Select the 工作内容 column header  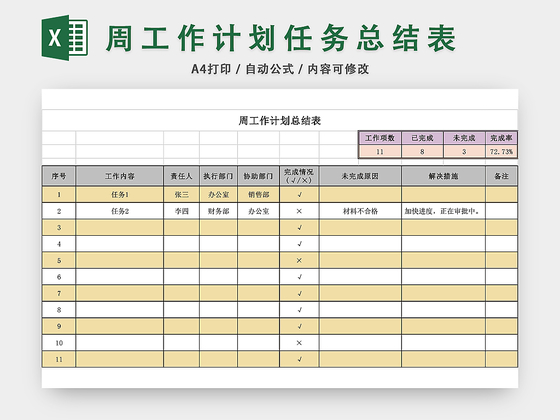[x=120, y=176]
